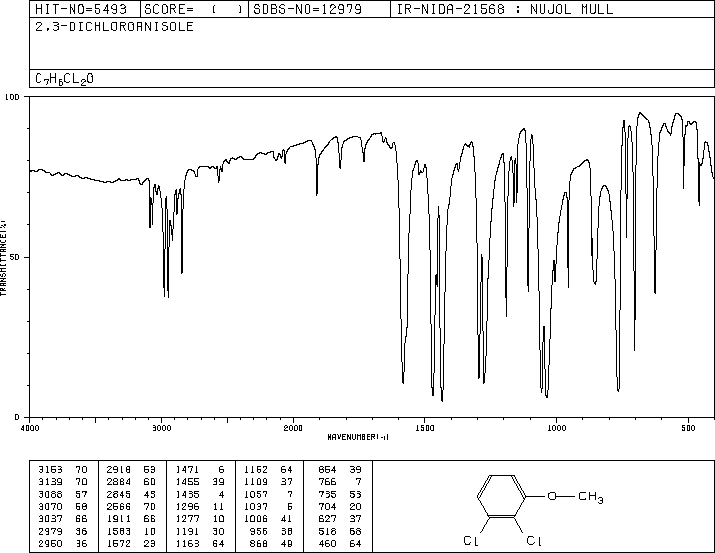Click peak table entry '3139'
Viewport: 715px width, 553px height.
[x=50, y=482]
